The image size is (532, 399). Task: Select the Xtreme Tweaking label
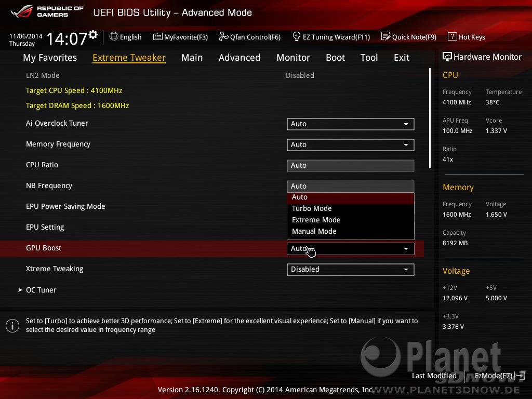[55, 269]
